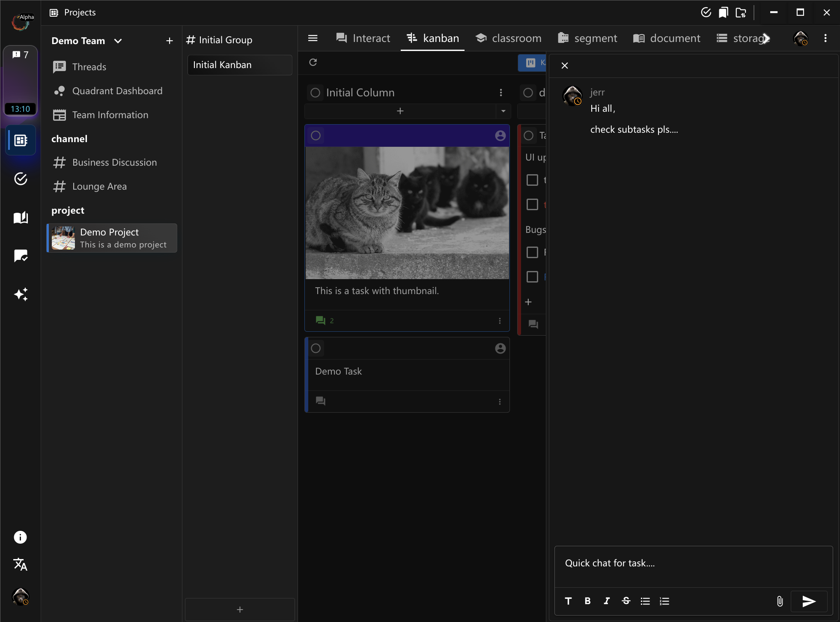Open the Quadrant Dashboard link

tap(117, 91)
